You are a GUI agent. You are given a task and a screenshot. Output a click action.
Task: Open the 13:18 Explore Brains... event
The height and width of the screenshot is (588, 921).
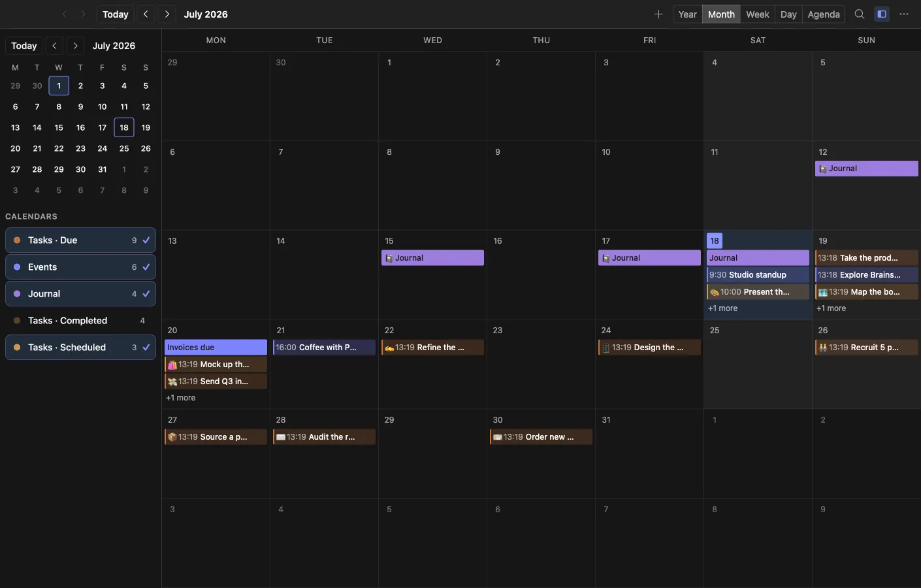pos(867,275)
